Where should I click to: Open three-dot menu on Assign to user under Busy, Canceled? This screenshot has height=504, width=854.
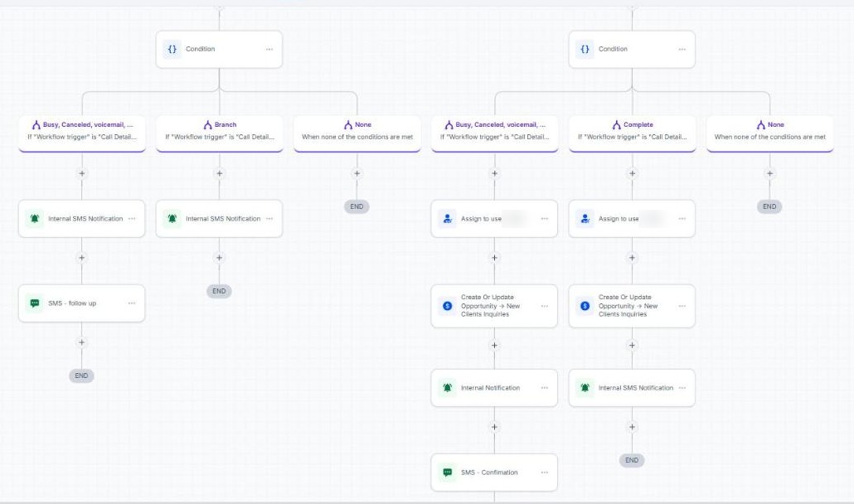pos(545,218)
